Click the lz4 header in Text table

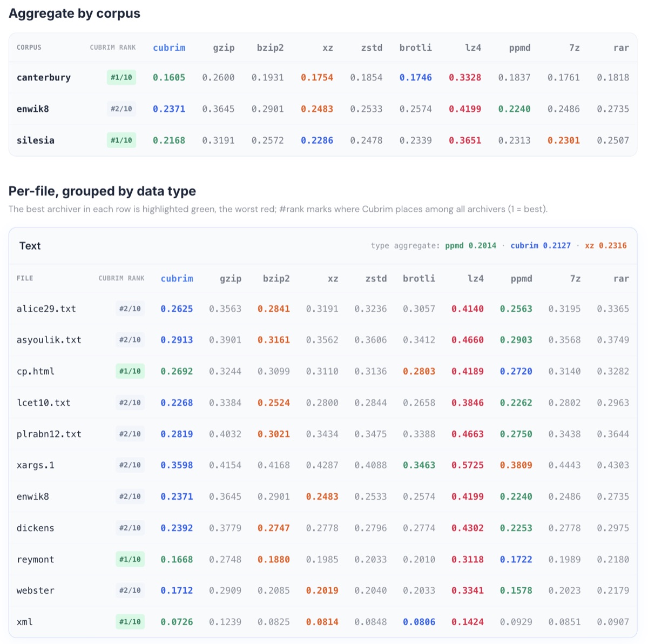(476, 278)
